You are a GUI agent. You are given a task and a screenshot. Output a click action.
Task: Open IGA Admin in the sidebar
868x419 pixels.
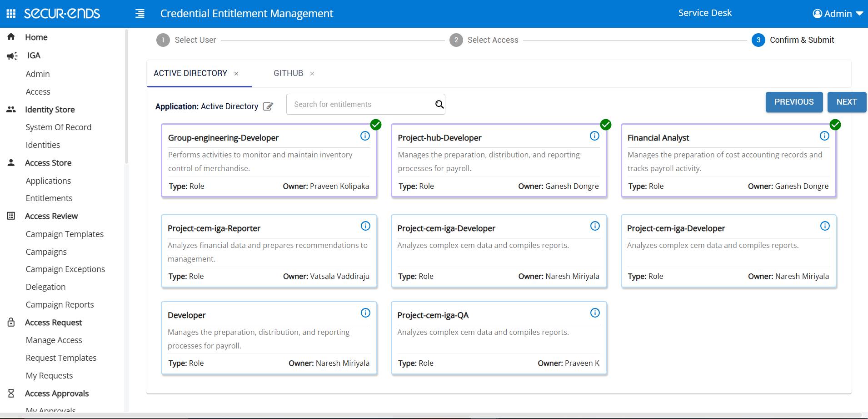(38, 74)
